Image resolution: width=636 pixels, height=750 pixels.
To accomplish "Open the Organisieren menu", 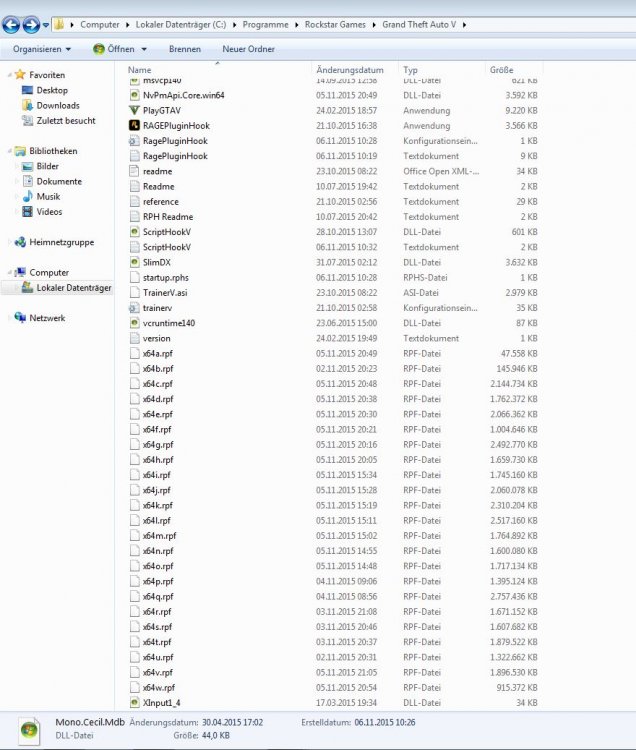I will point(42,49).
